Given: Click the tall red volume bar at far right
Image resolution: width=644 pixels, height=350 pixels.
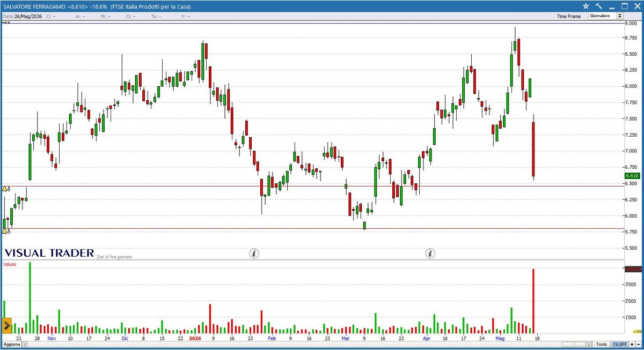Looking at the screenshot, I should pos(533,301).
